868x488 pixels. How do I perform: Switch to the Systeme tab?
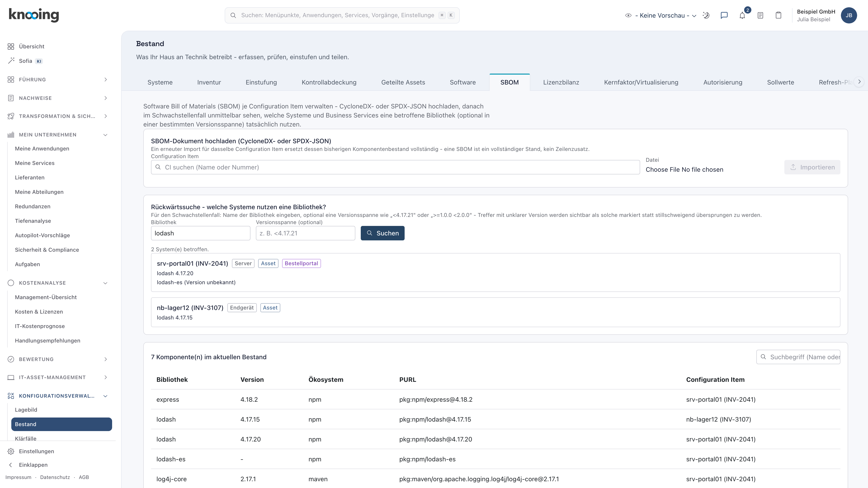click(x=160, y=82)
